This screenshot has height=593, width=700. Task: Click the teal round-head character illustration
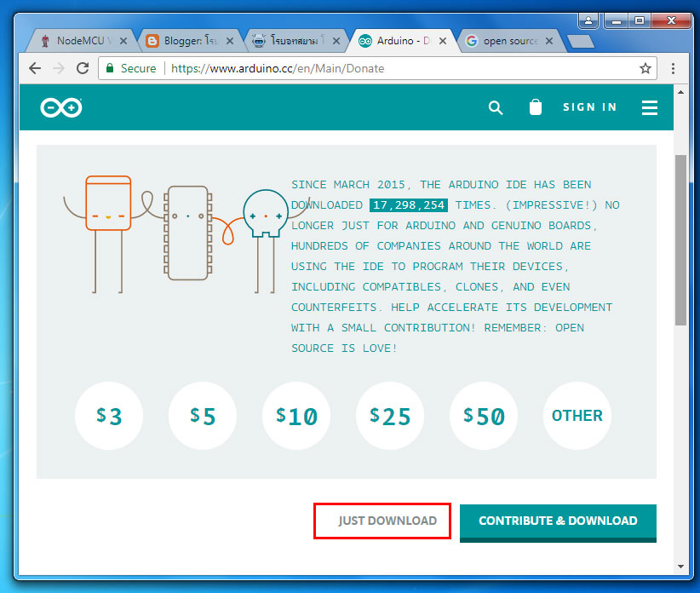(265, 241)
